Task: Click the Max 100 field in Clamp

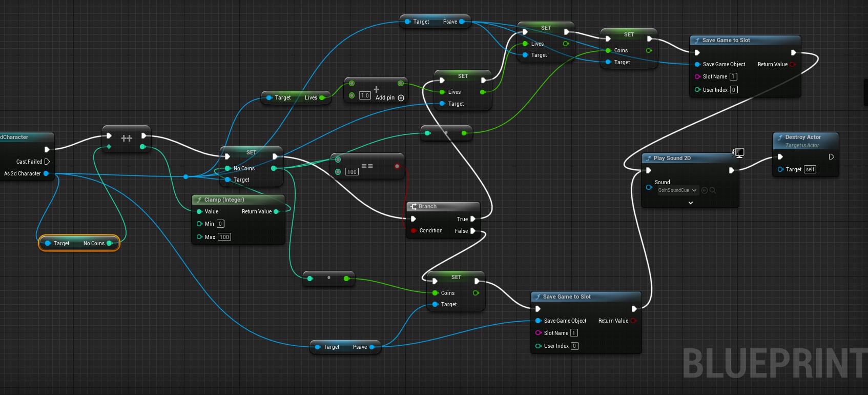Action: tap(224, 237)
